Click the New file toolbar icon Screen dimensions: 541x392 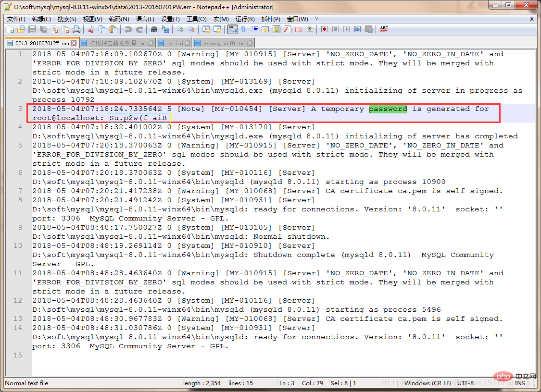tap(11, 30)
